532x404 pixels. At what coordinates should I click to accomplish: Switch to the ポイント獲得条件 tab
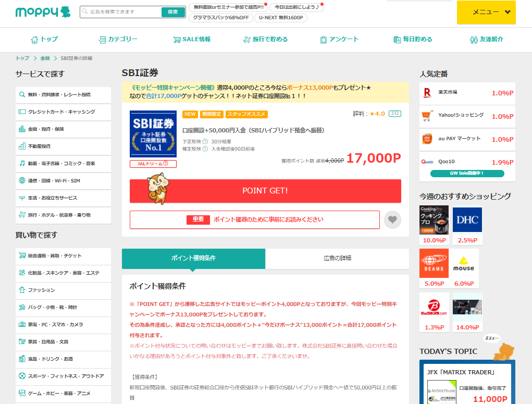(x=193, y=259)
